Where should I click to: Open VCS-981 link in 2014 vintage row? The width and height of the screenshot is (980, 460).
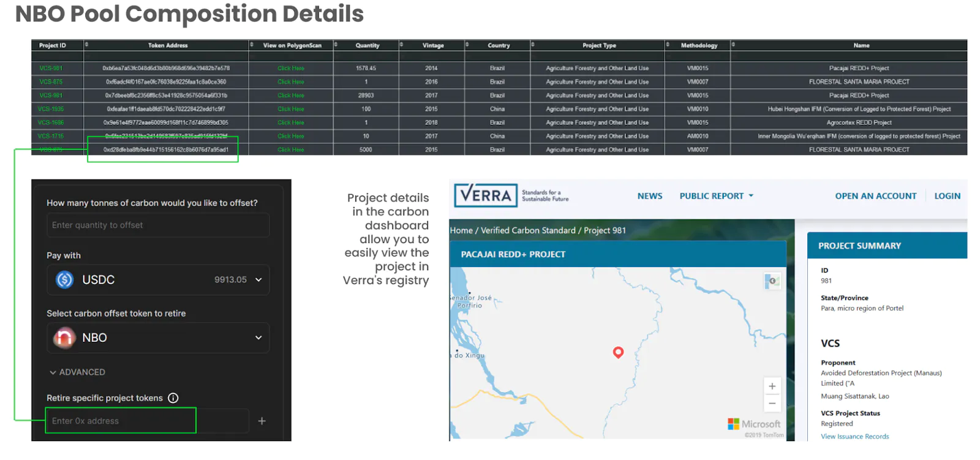[x=51, y=68]
